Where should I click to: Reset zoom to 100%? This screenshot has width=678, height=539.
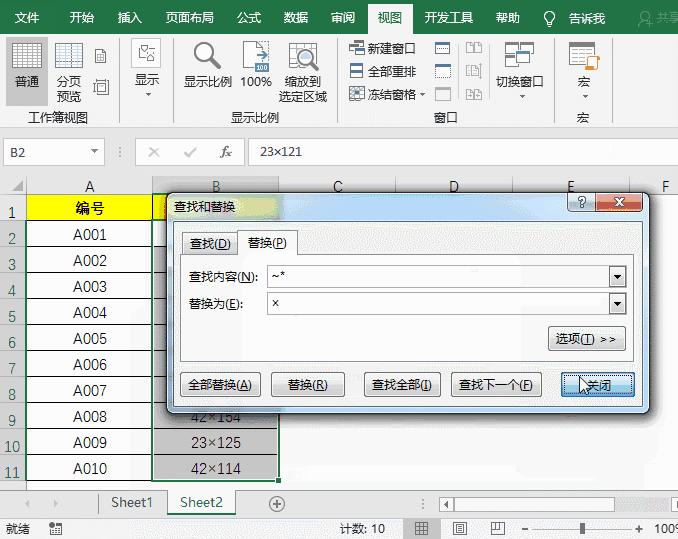tap(256, 66)
